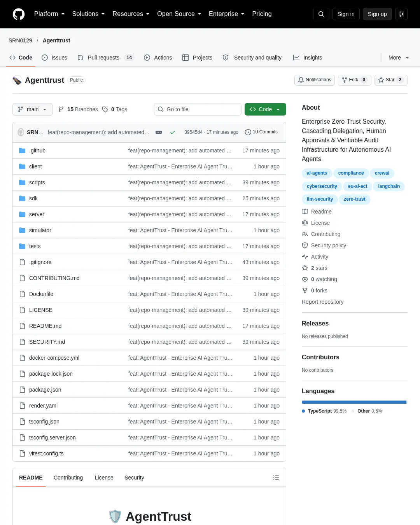Open the .github folder
Screen dimensions: 420x525
pos(37,150)
